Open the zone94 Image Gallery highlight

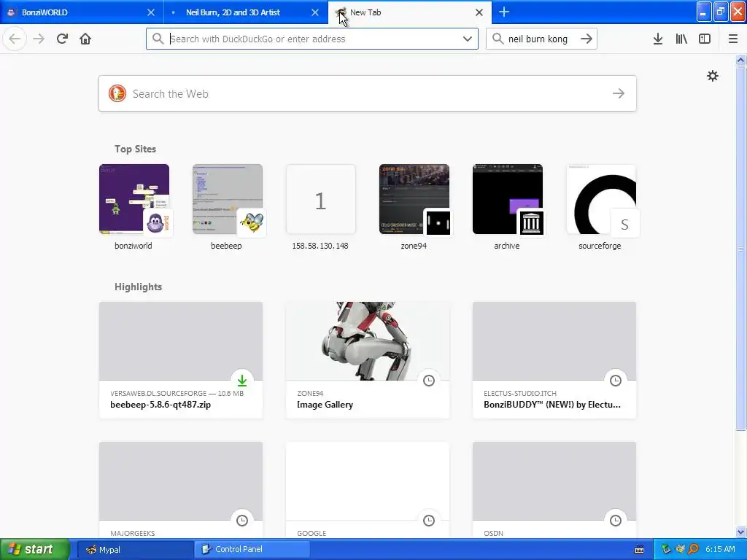[x=368, y=360]
